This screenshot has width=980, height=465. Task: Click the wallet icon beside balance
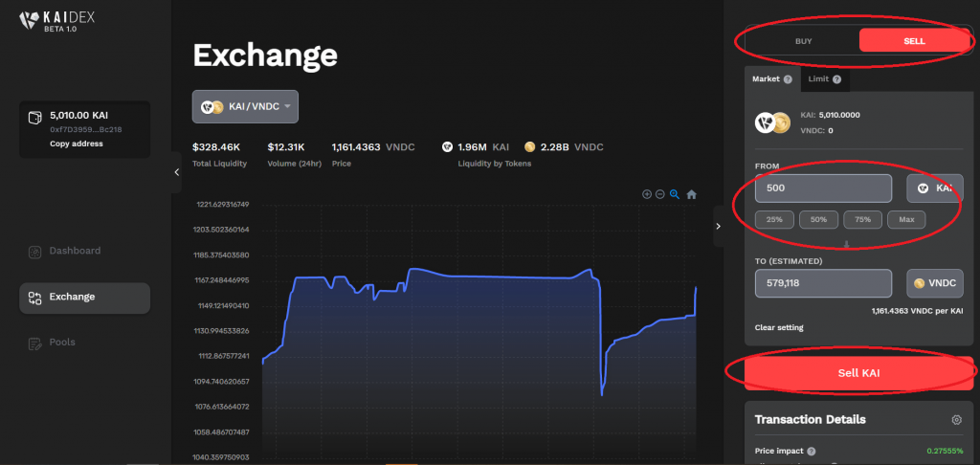[x=34, y=118]
